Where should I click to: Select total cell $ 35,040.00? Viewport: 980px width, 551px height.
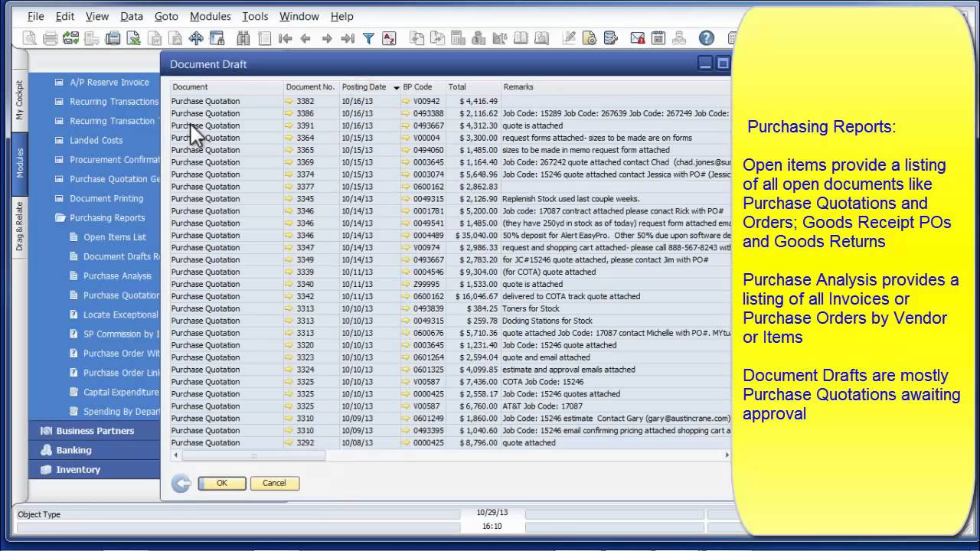pyautogui.click(x=472, y=236)
